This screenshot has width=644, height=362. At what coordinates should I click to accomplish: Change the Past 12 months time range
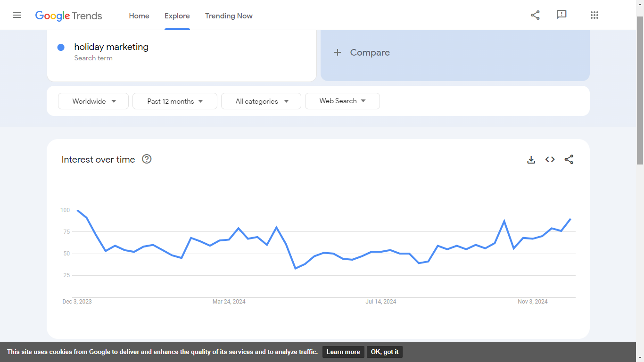(175, 101)
